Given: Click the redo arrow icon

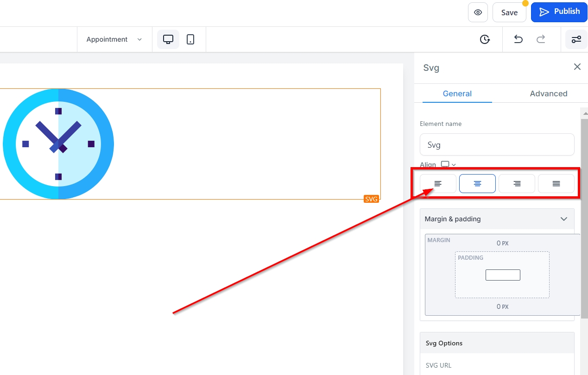Looking at the screenshot, I should (x=541, y=39).
